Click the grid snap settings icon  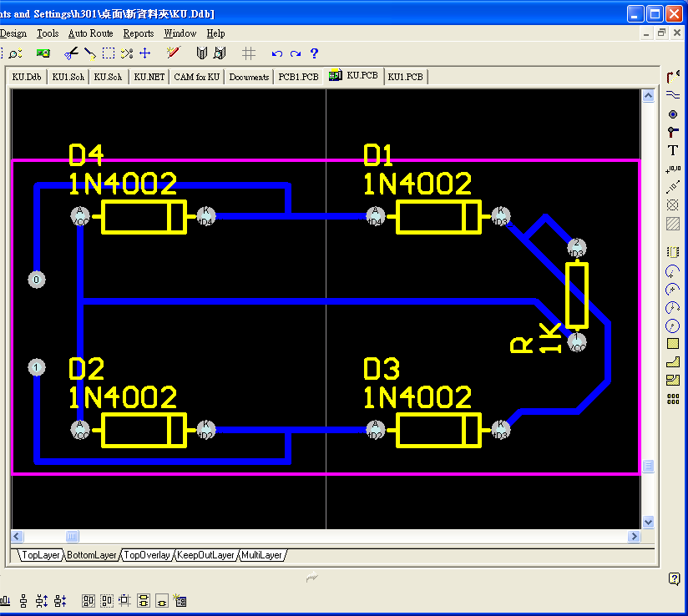(x=248, y=53)
